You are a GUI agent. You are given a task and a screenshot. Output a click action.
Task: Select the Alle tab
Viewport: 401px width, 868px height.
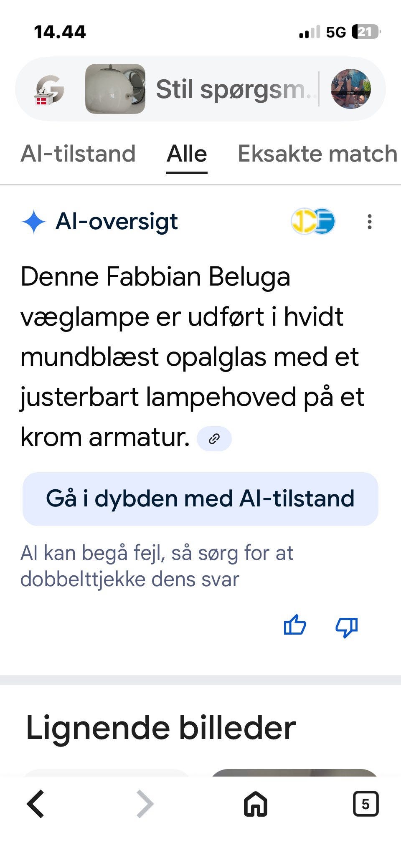[x=187, y=154]
